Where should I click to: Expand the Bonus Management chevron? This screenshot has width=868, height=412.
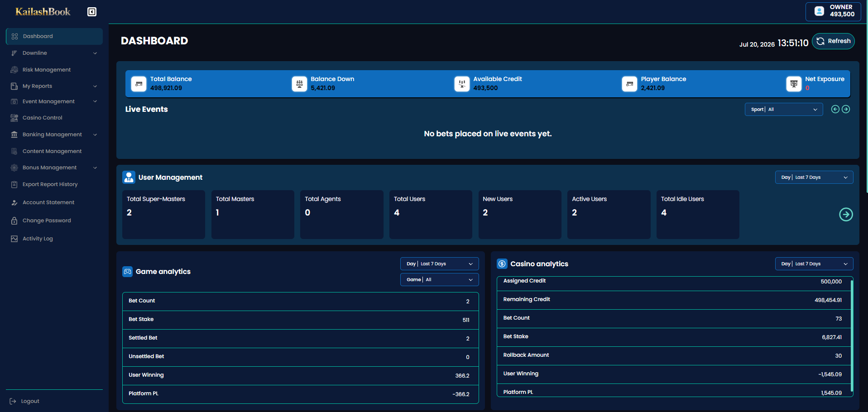click(x=95, y=168)
